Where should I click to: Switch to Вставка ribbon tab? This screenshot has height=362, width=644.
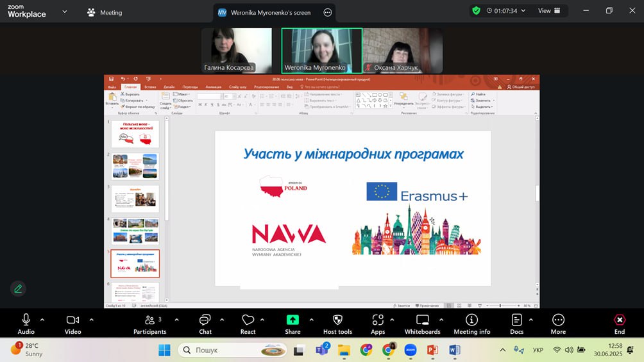tap(150, 87)
